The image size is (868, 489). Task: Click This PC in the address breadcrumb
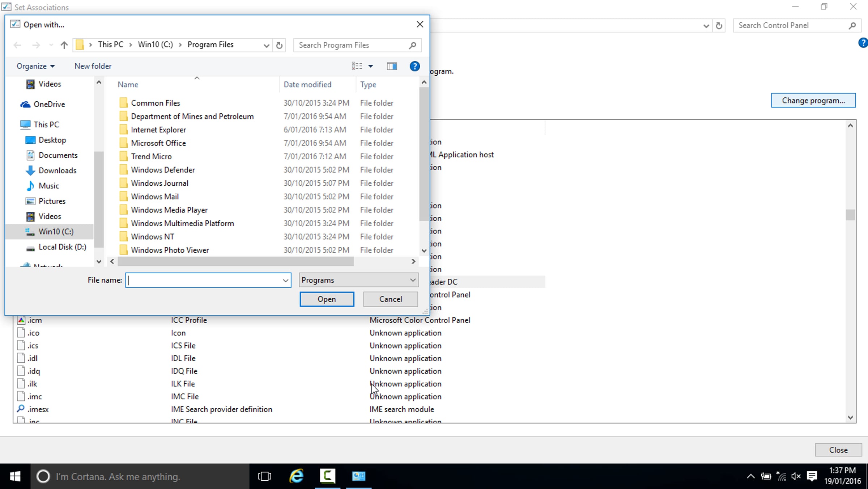point(110,45)
